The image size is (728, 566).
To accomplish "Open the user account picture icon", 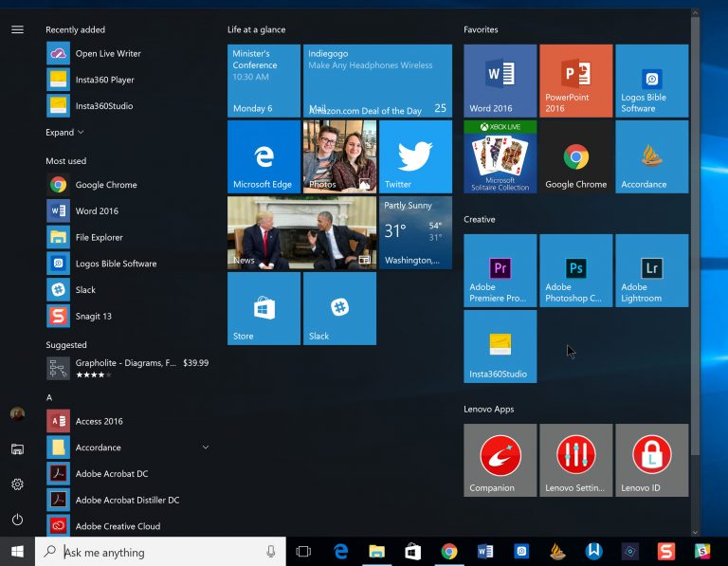I will point(17,413).
